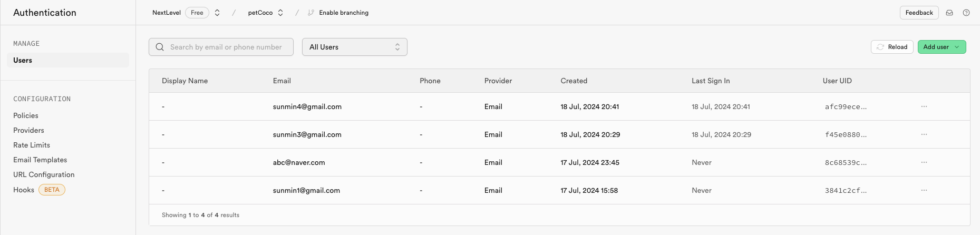Open the Add user dropdown button
980x235 pixels.
pyautogui.click(x=942, y=47)
